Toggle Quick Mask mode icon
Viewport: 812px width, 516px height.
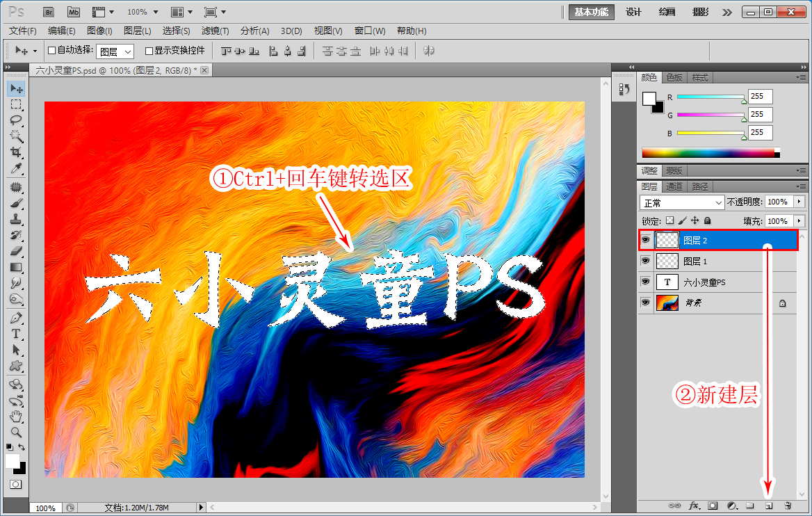tap(16, 485)
